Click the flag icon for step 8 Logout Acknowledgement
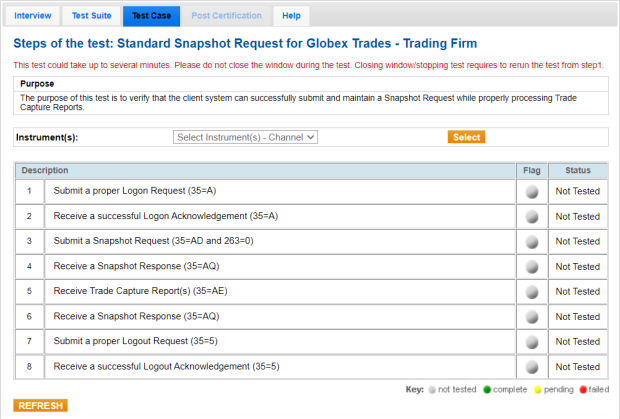Image resolution: width=620 pixels, height=419 pixels. [x=532, y=366]
